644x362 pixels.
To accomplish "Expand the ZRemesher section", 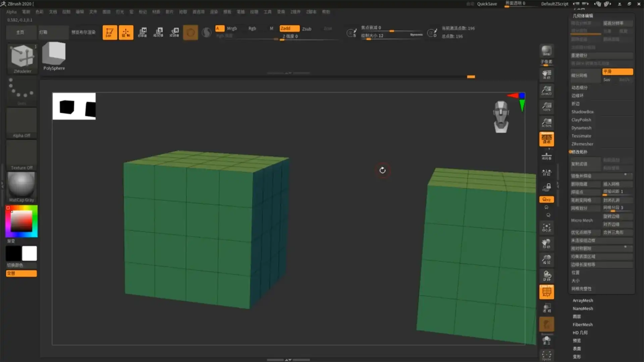I will [x=582, y=144].
